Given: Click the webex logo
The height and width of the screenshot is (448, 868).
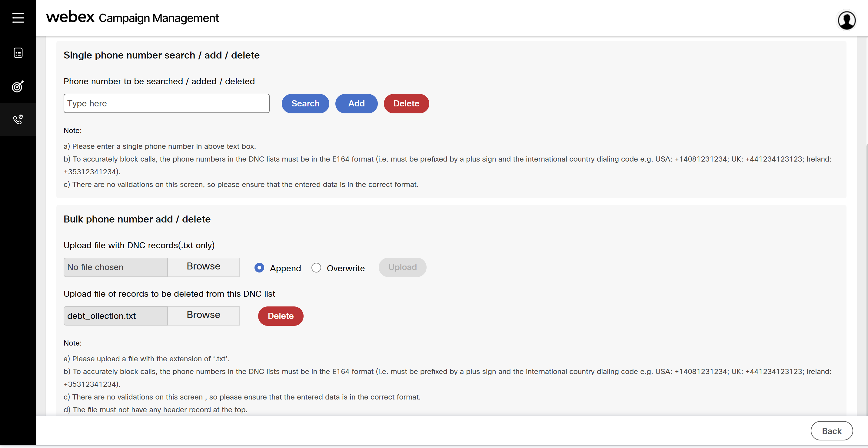Looking at the screenshot, I should coord(70,17).
